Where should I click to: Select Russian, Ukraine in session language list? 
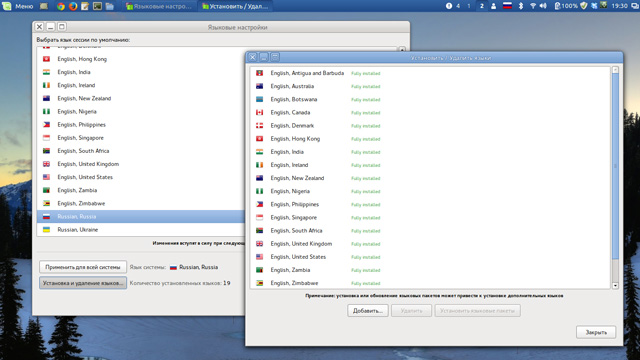pyautogui.click(x=141, y=230)
